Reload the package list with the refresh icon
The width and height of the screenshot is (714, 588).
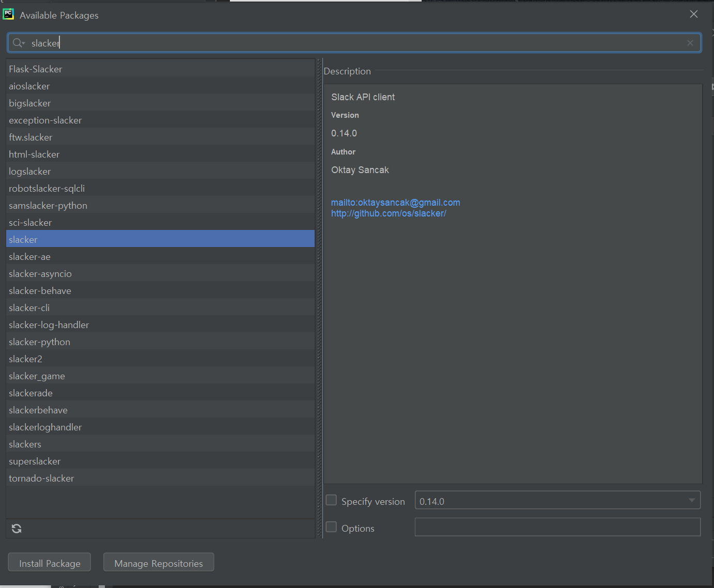(17, 529)
